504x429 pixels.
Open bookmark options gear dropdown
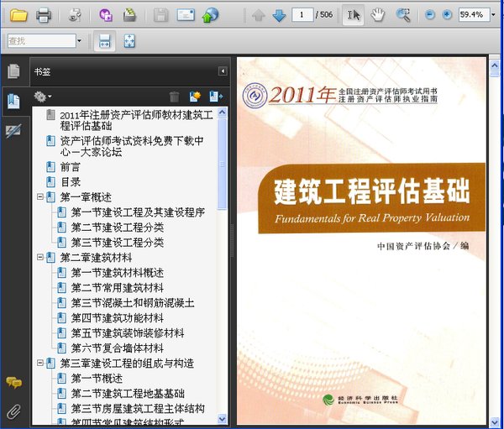[43, 97]
